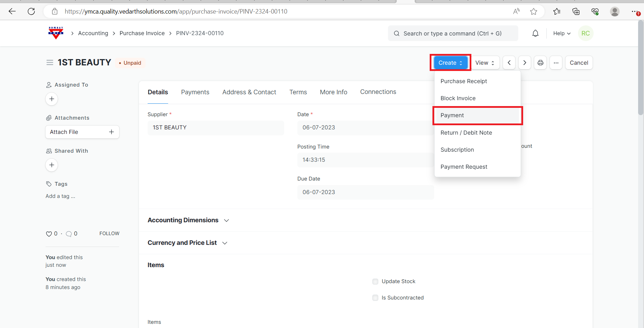Click the FOLLOW link
Screen dimensions: 644x328
(109, 233)
